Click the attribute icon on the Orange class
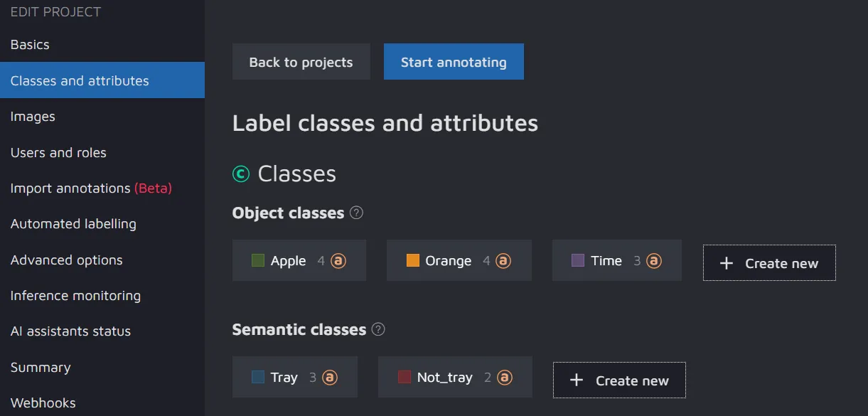Image resolution: width=868 pixels, height=416 pixels. tap(503, 261)
